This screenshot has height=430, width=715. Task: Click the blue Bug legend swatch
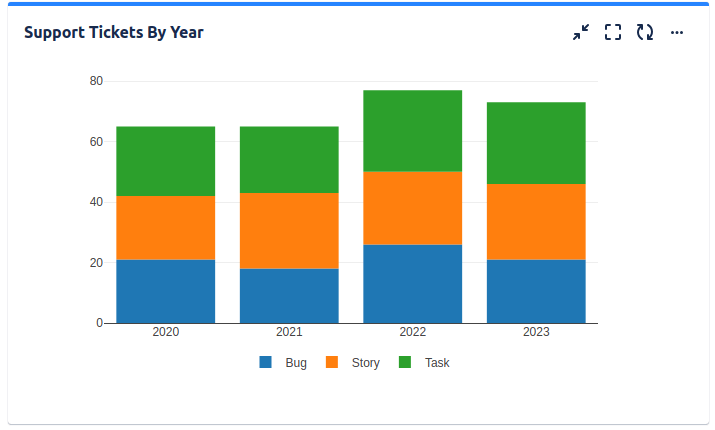(266, 363)
